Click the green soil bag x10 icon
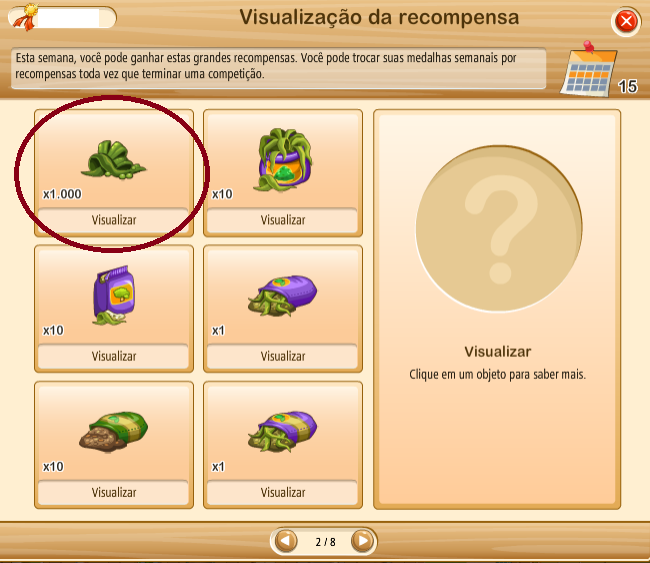The width and height of the screenshot is (650, 563). coord(113,432)
